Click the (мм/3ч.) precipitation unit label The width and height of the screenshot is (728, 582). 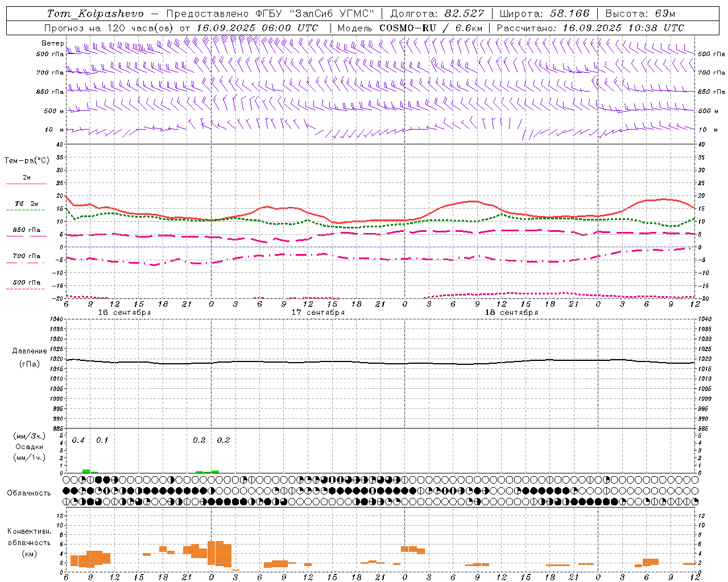pos(30,436)
